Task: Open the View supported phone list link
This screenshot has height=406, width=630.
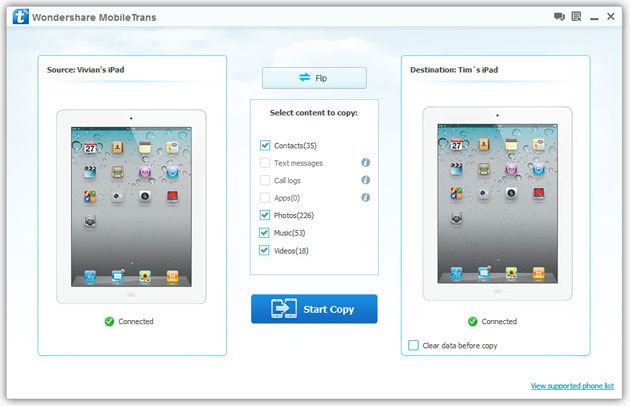Action: pos(572,386)
